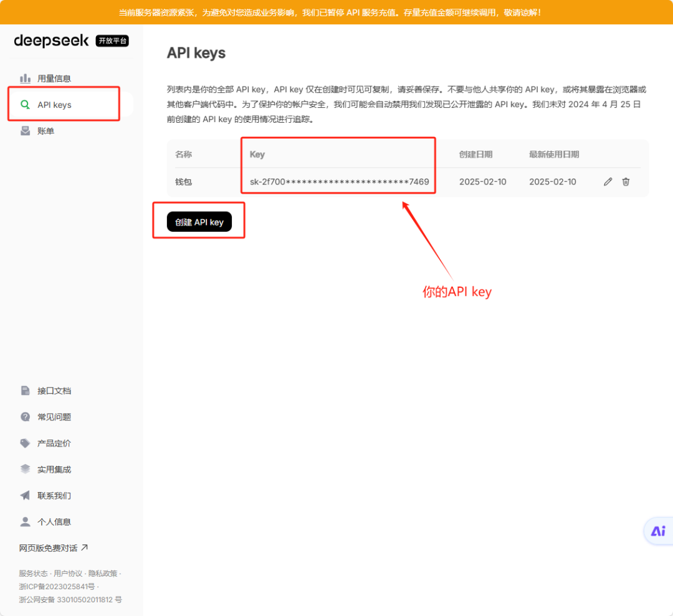Open the floating Ai assistant button
This screenshot has height=616, width=673.
coord(658,531)
